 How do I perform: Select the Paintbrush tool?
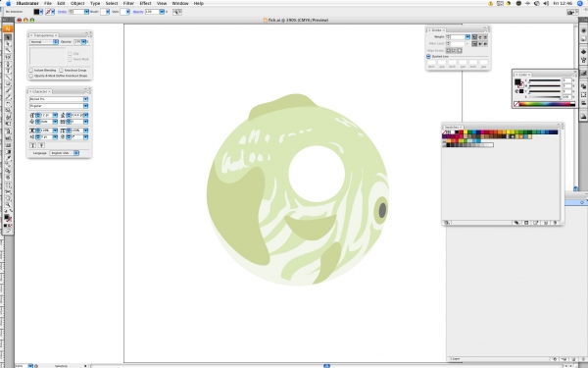point(8,89)
